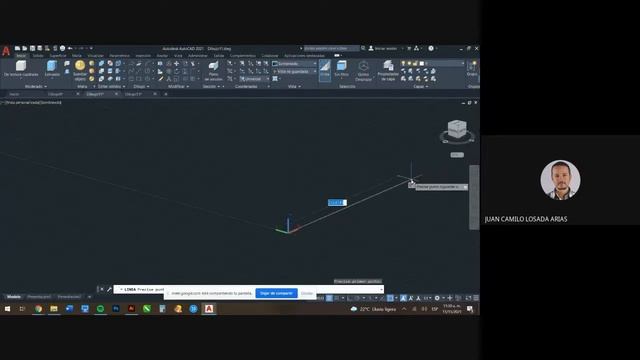Open Propiedades de capa panel

pos(388,71)
